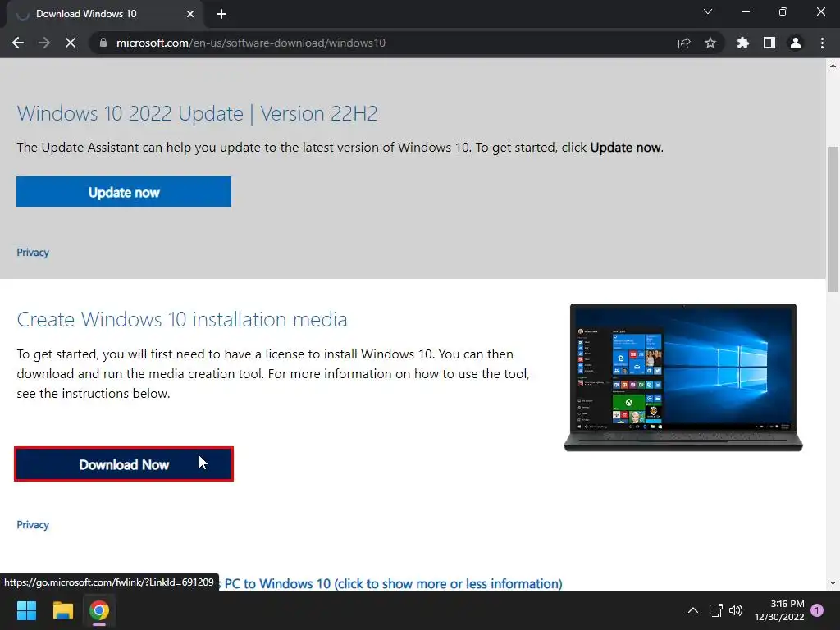View site security lock info
The image size is (840, 630).
coord(103,43)
